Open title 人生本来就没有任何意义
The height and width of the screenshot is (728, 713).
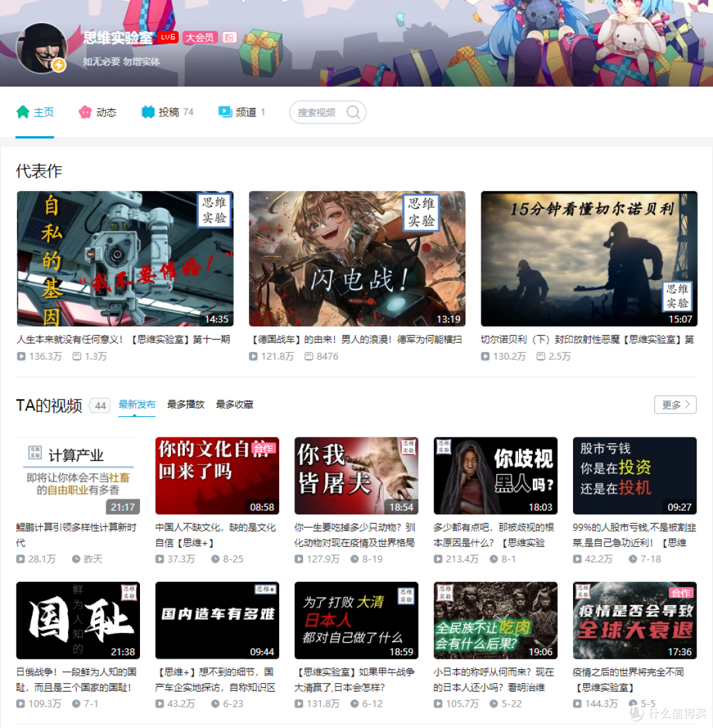pos(123,340)
